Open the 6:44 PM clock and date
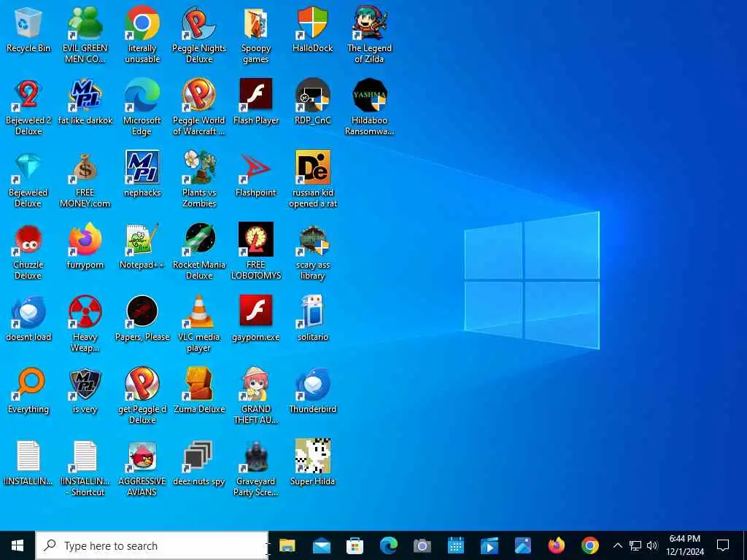 pos(685,545)
